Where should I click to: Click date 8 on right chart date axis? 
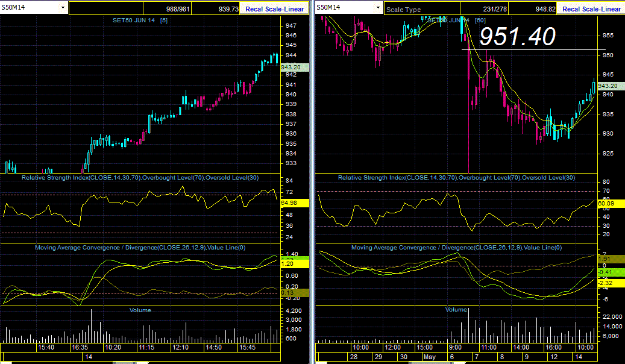pyautogui.click(x=502, y=357)
